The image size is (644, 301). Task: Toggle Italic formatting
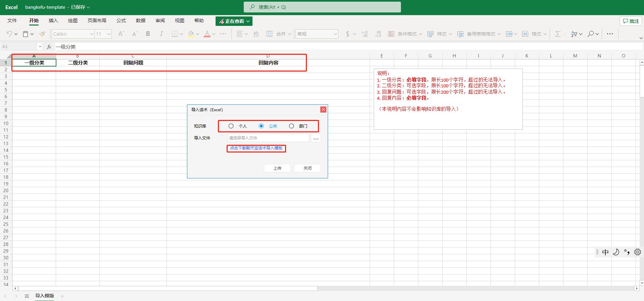[x=161, y=34]
